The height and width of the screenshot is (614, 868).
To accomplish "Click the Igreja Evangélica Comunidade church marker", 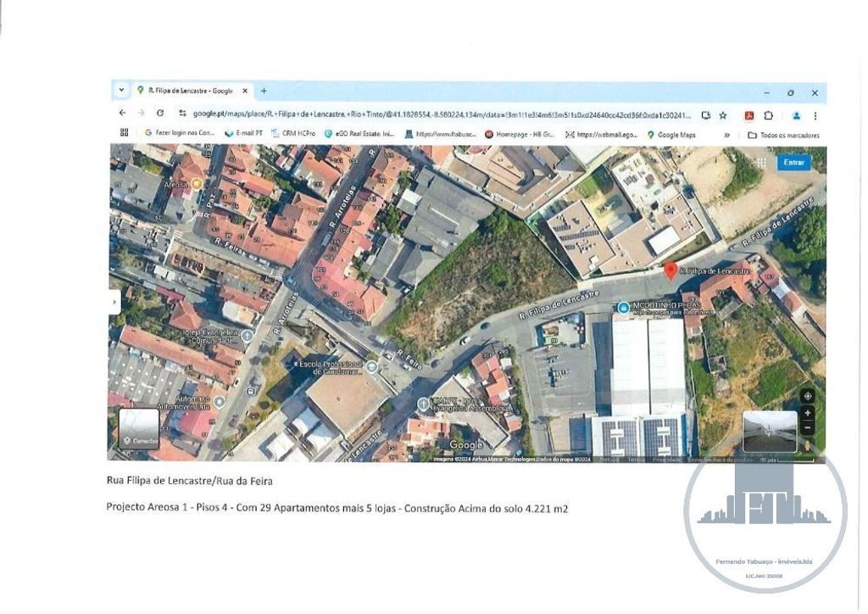I will coord(247,336).
